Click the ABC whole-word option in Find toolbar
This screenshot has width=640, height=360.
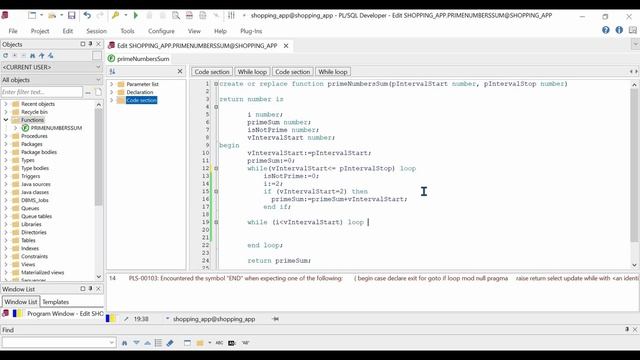point(219,343)
